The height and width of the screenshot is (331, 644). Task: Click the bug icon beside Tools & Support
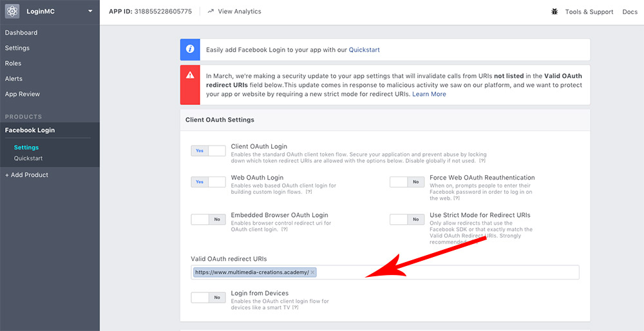(x=554, y=12)
